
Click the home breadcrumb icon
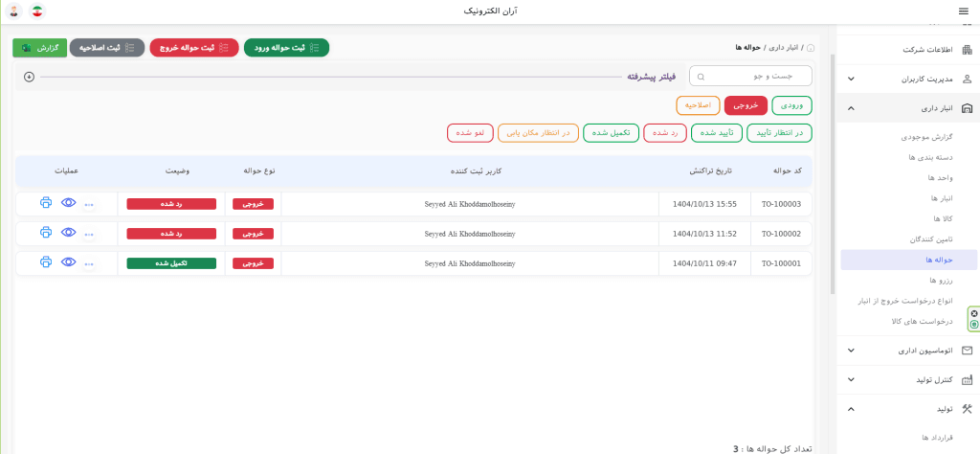pyautogui.click(x=812, y=48)
